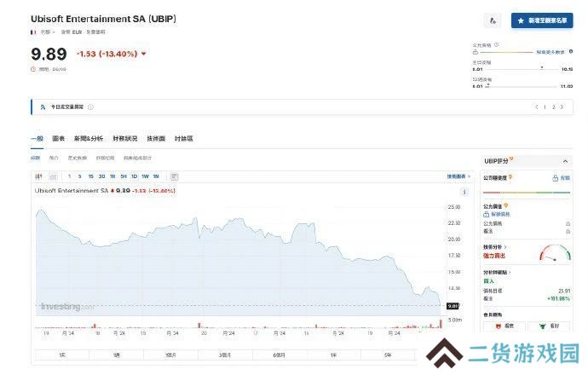588x375 pixels.
Task: Set chart interval to 15 minutes
Action: [90, 176]
